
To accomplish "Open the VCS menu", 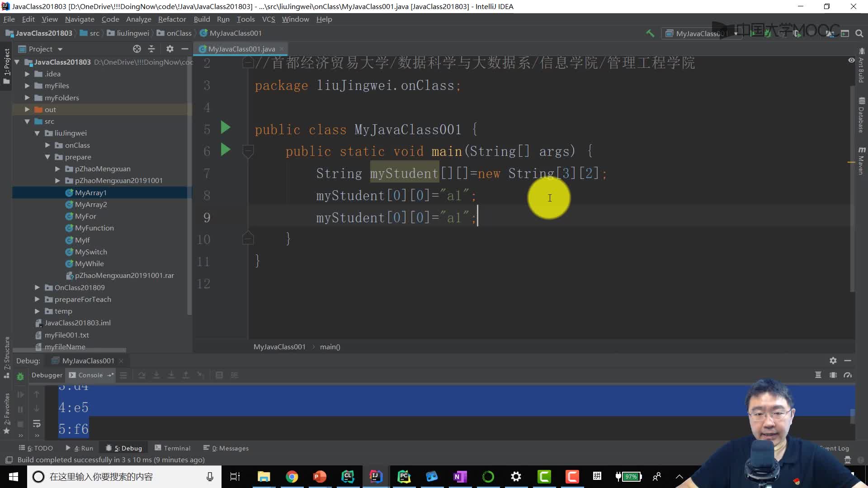I will [x=269, y=19].
